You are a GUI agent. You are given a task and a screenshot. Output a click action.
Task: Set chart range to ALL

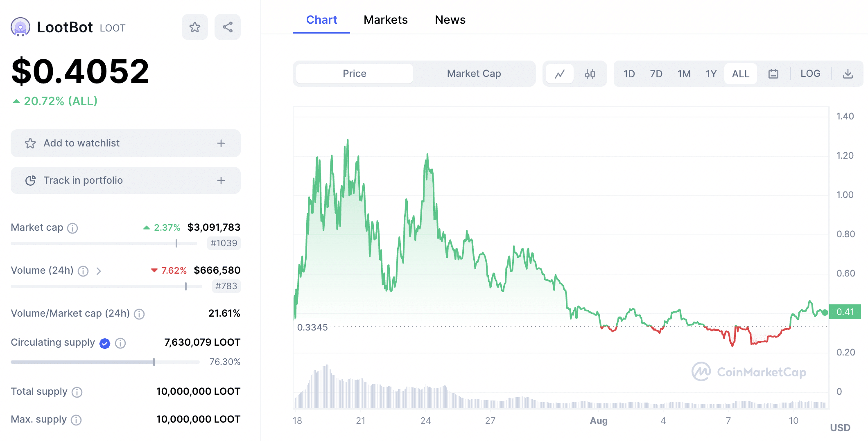tap(741, 74)
